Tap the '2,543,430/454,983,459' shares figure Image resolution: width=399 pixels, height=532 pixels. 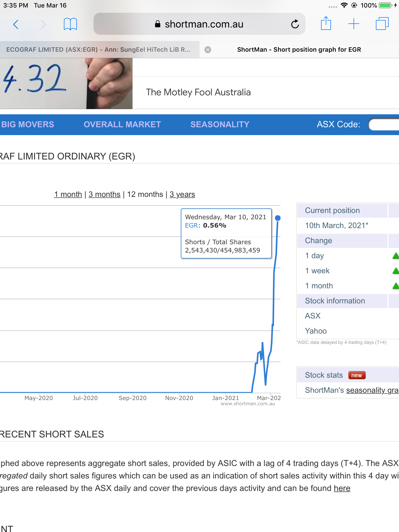(x=222, y=250)
